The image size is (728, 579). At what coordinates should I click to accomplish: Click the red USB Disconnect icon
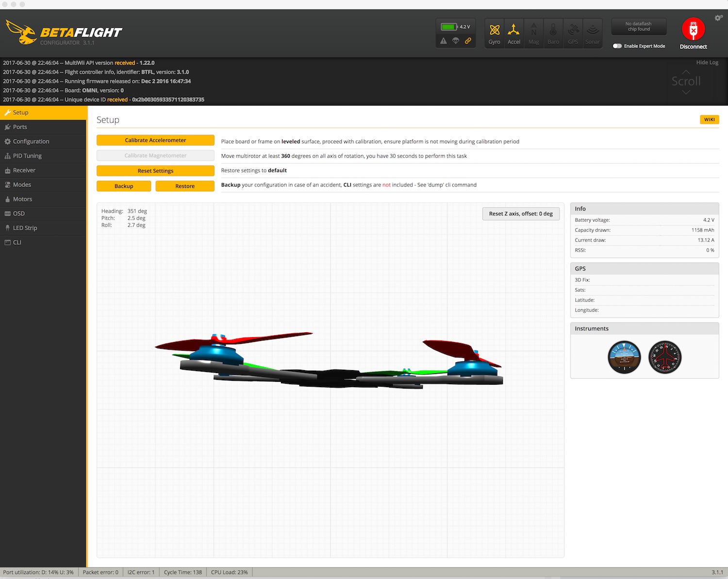tap(693, 30)
